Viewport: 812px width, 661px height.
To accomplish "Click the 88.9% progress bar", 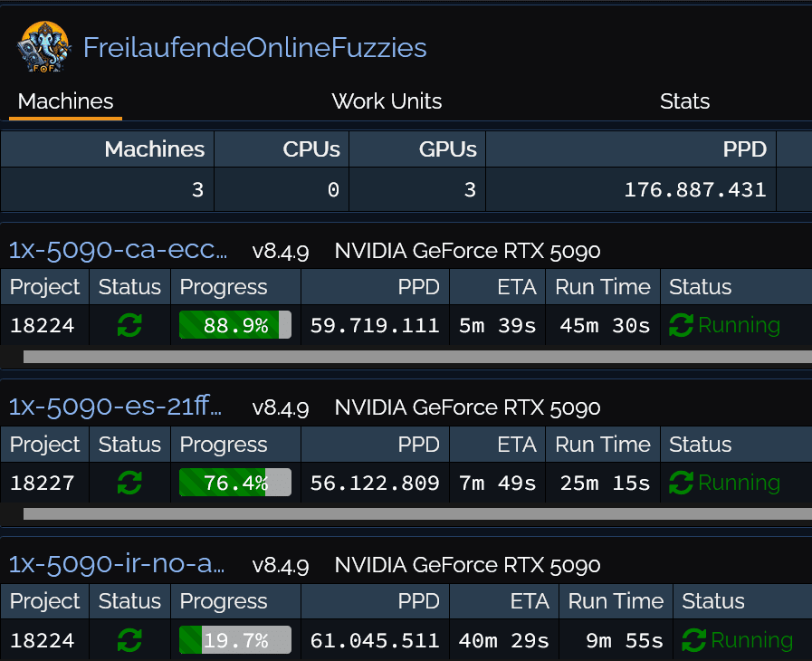I will point(235,326).
